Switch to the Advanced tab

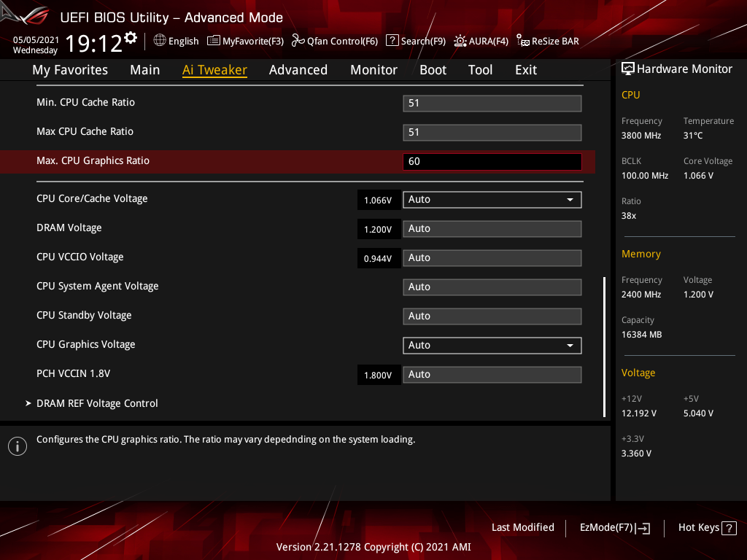point(298,70)
